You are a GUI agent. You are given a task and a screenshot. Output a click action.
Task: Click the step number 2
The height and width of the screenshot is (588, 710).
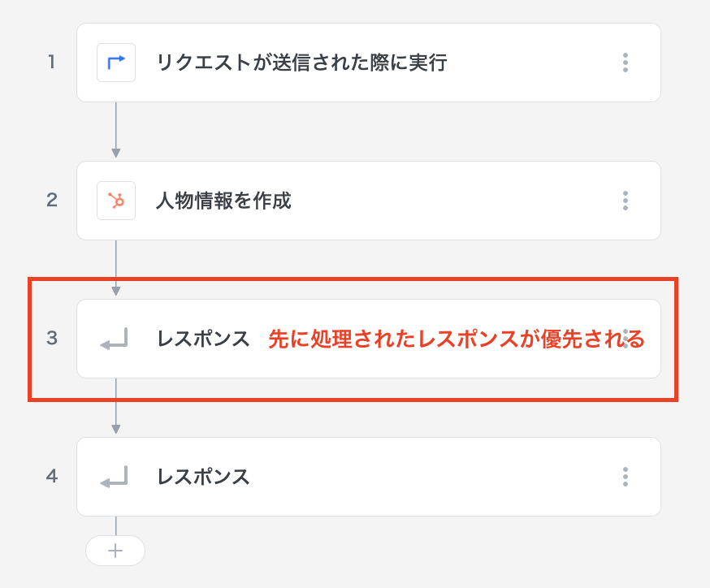[x=52, y=201]
